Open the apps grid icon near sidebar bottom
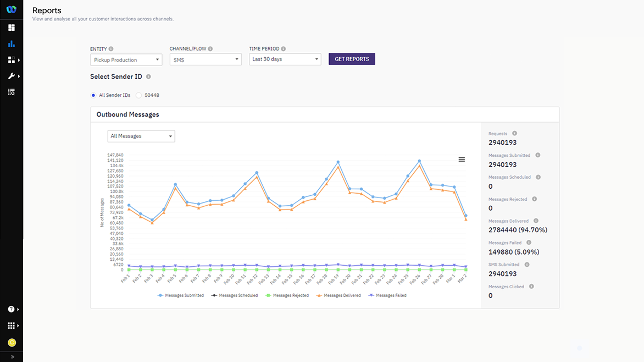The width and height of the screenshot is (644, 362). (12, 325)
